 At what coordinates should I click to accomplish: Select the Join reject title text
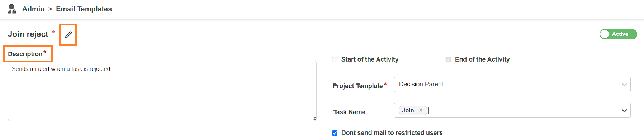pyautogui.click(x=28, y=34)
